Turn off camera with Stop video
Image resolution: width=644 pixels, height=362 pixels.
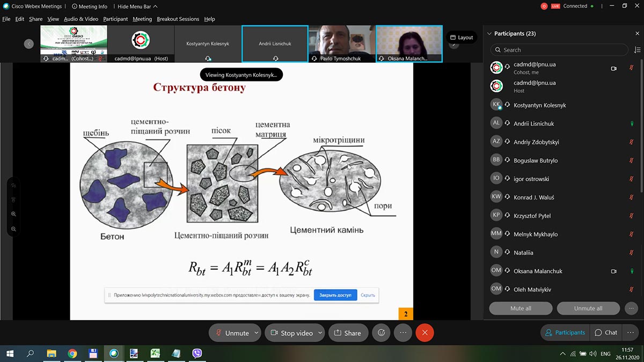(291, 333)
